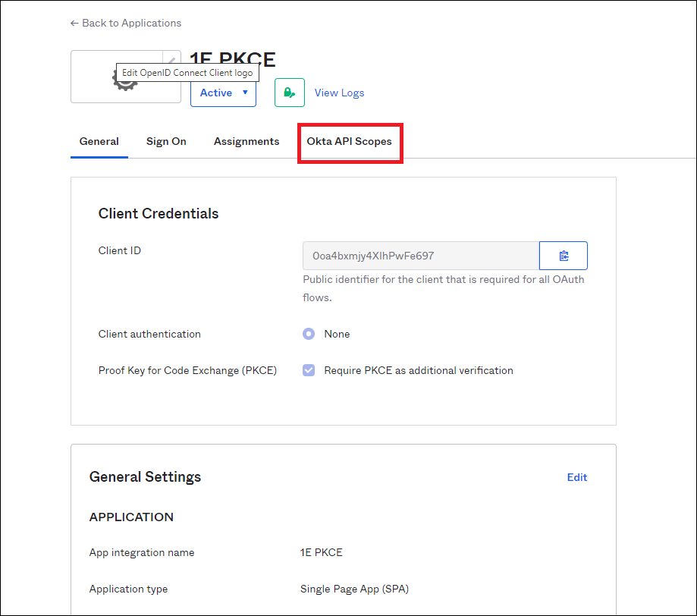Click Edit in General Settings
This screenshot has height=616, width=697.
coord(577,477)
